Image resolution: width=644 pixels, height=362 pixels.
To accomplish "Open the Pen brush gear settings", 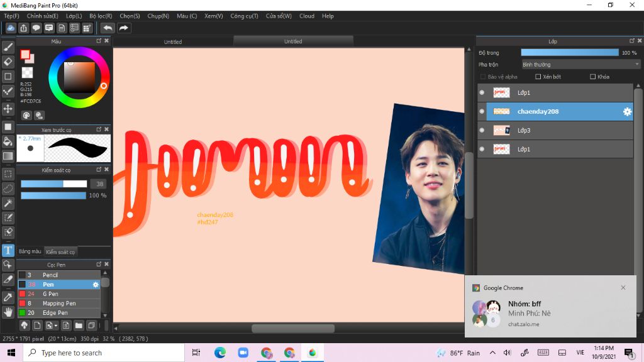I will click(96, 285).
